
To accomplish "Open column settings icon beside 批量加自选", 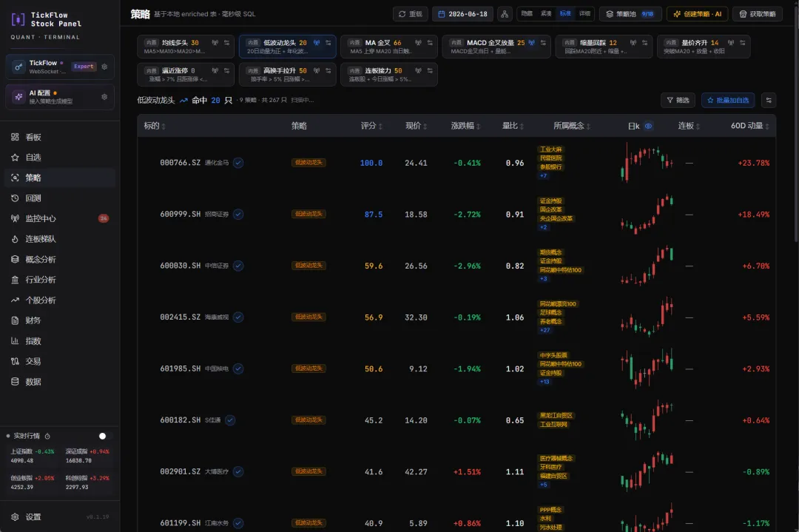I will tap(769, 101).
